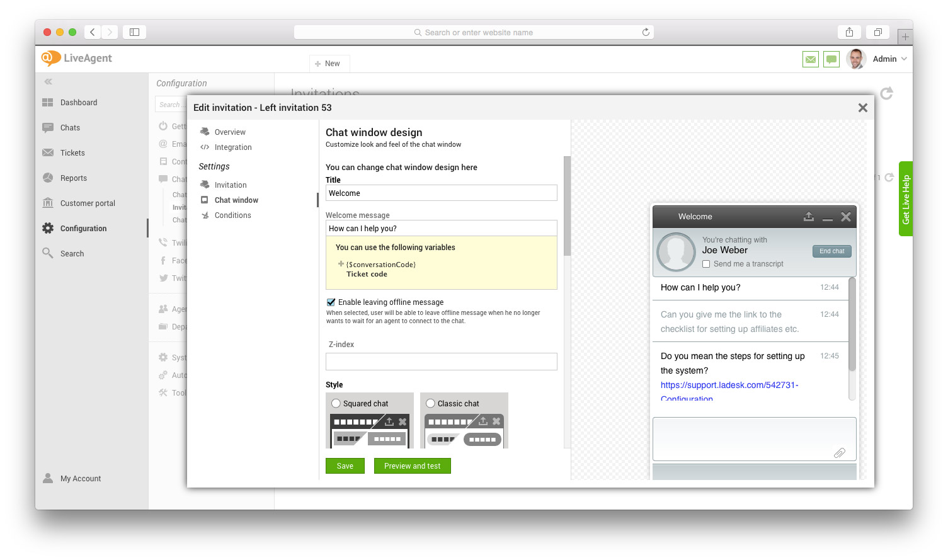
Task: Collapse the sidebar with double-chevron icon
Action: (49, 82)
